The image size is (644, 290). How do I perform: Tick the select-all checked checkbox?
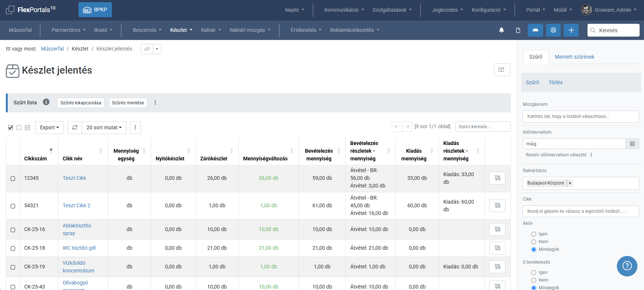click(x=10, y=127)
